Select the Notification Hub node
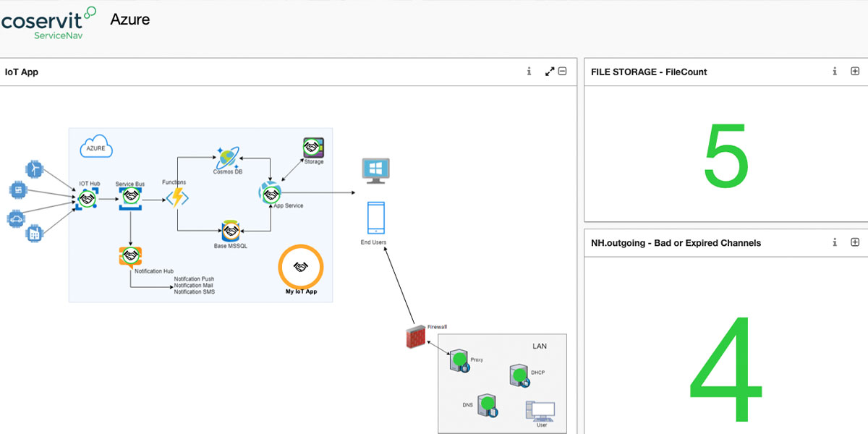Image resolution: width=868 pixels, height=434 pixels. [x=130, y=257]
